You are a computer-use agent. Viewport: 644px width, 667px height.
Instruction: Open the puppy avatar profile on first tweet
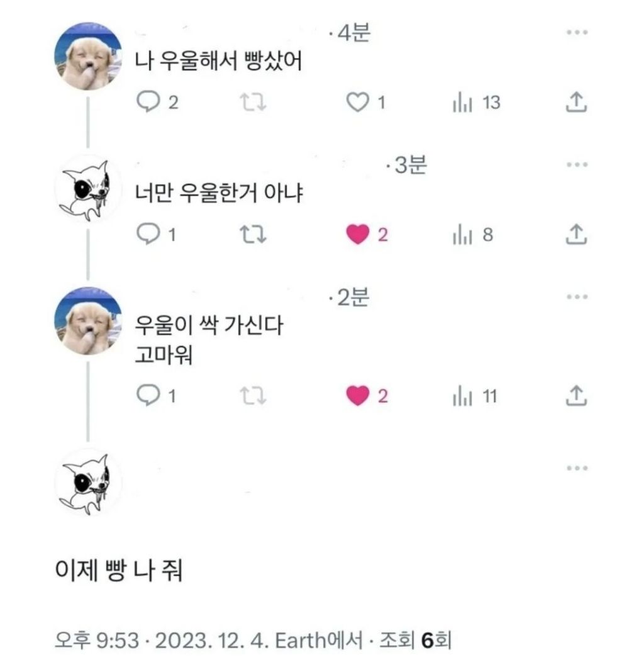tap(88, 57)
